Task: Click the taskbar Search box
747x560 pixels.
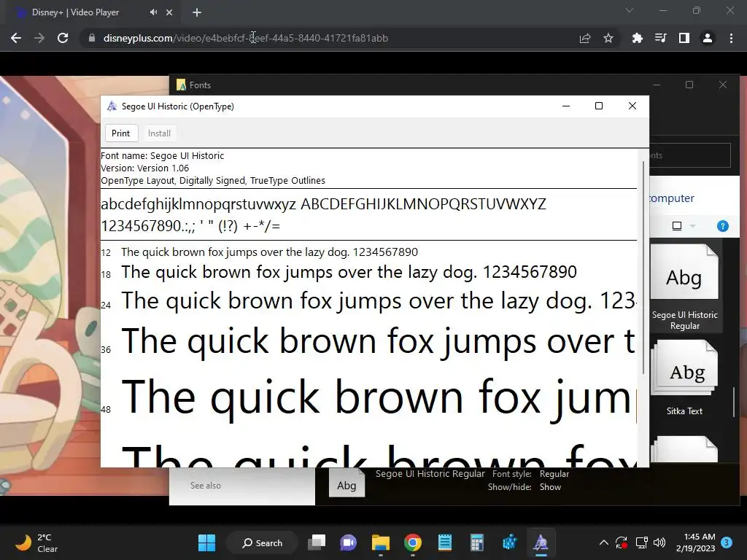Action: tap(263, 542)
